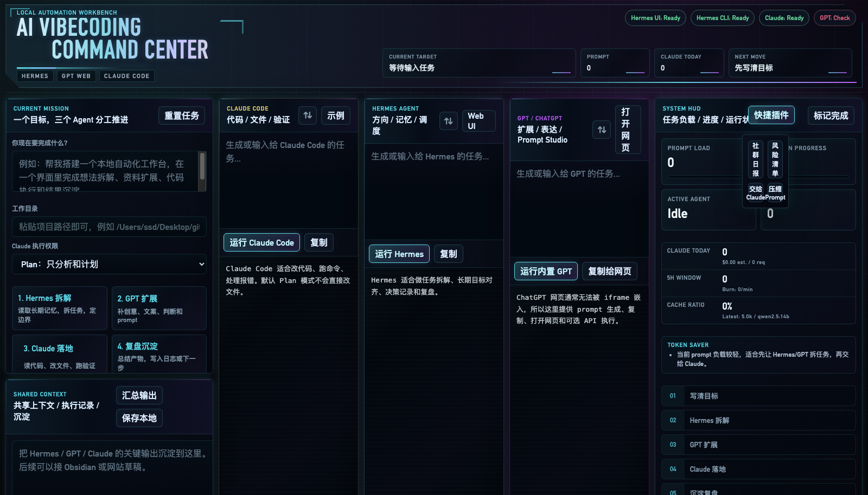Image resolution: width=868 pixels, height=495 pixels.
Task: Click the Claude Code panel swap-arrows icon
Action: pos(308,115)
